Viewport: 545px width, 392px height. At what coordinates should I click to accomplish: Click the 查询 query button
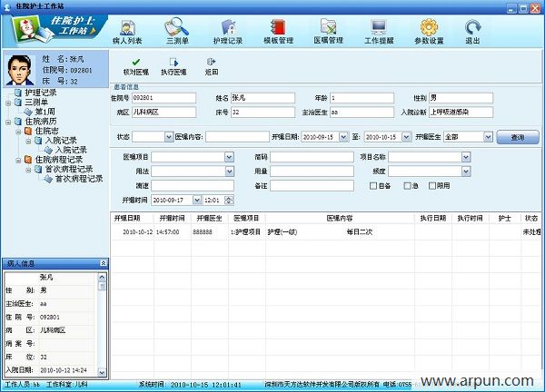[x=518, y=137]
